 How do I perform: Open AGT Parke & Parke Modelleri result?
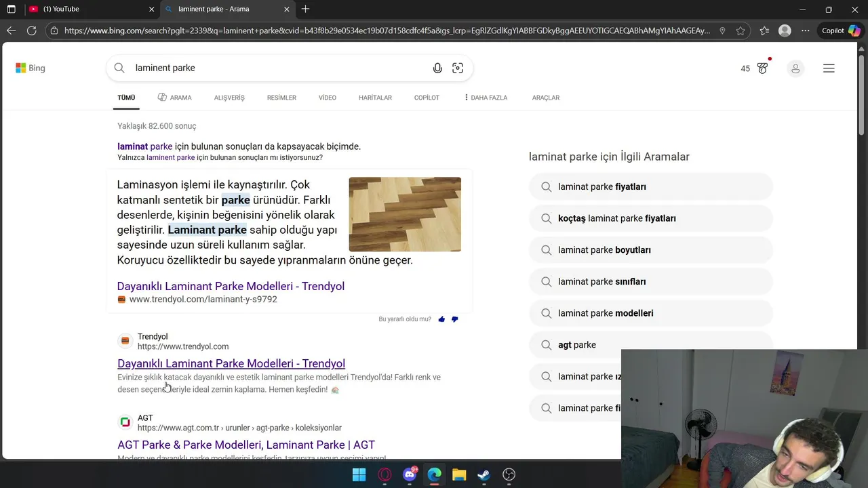pyautogui.click(x=246, y=445)
